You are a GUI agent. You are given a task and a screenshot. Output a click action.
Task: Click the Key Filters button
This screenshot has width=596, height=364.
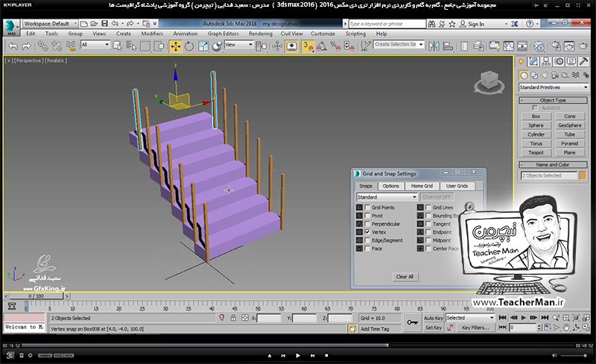(x=475, y=328)
